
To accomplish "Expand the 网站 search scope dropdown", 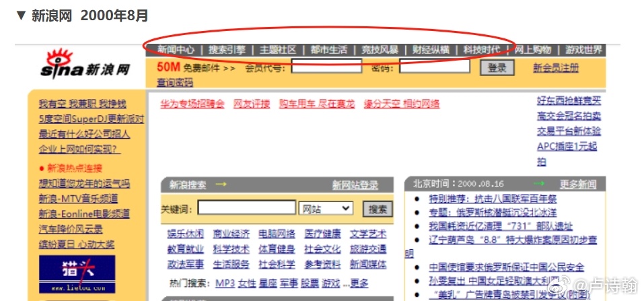I will coord(326,209).
